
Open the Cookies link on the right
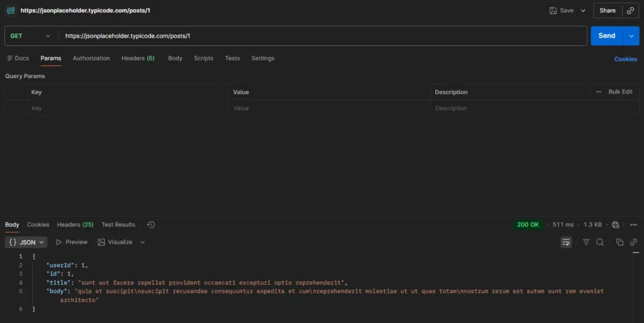[x=626, y=59]
